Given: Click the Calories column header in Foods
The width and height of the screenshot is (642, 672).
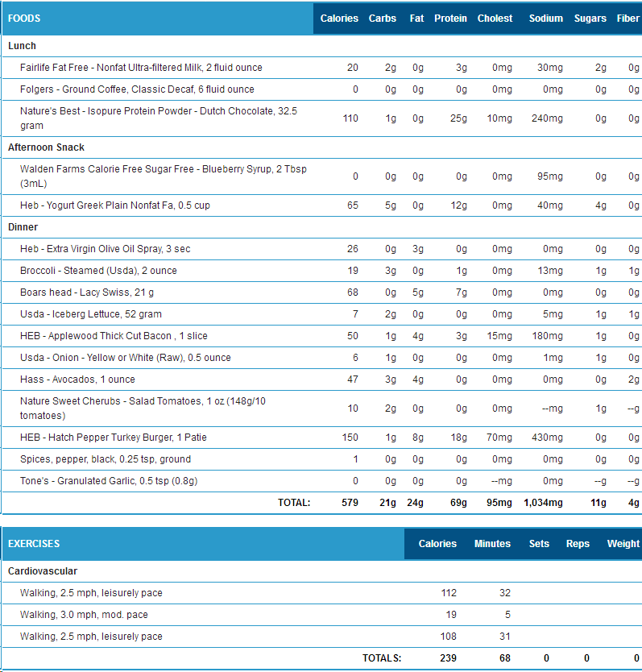Looking at the screenshot, I should point(339,19).
